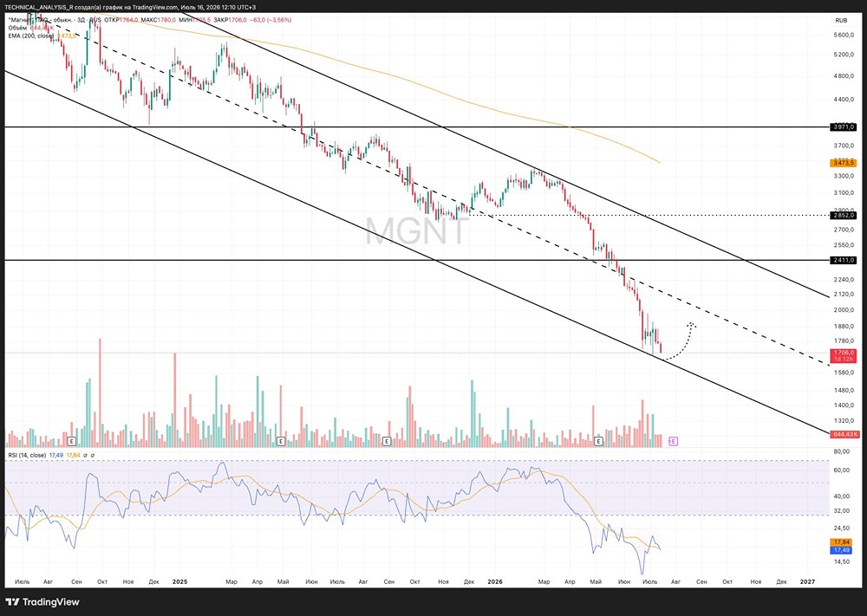Click the orange RSI value label 17,84
867x616 pixels.
[x=841, y=542]
